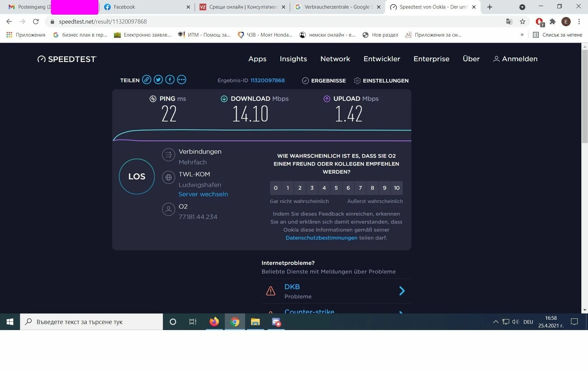Rate O2 with score 7

coord(360,188)
